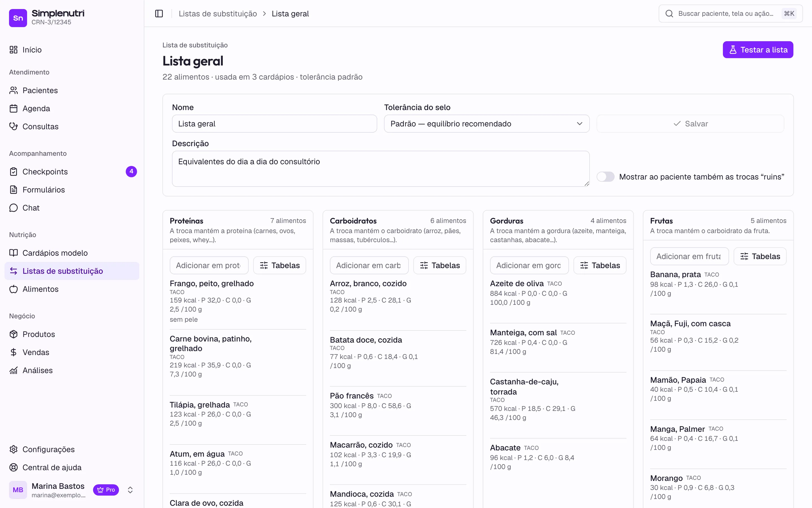
Task: Open Tabelas in the Proteínas column
Action: pyautogui.click(x=279, y=265)
